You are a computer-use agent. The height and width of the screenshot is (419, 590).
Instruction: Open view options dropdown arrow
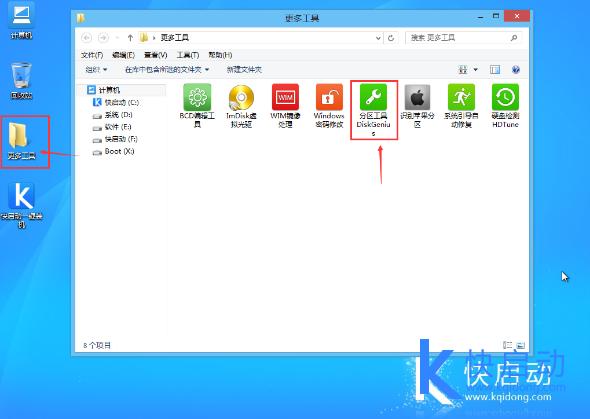(475, 70)
